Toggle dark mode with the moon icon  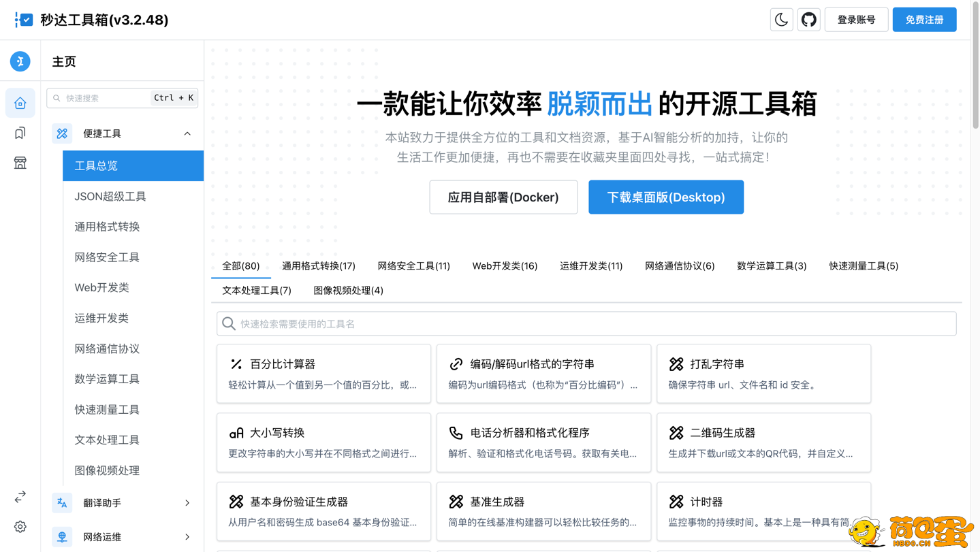[781, 20]
